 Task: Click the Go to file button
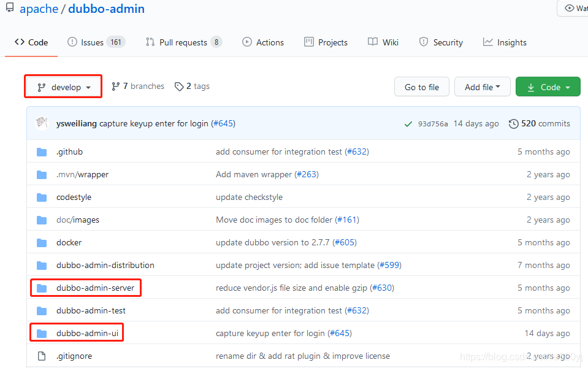pos(421,87)
